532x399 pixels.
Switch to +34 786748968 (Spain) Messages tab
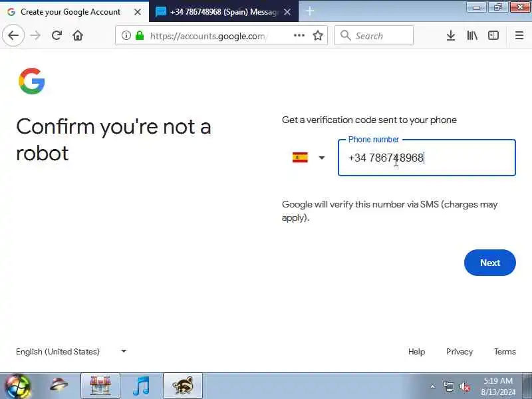(223, 11)
